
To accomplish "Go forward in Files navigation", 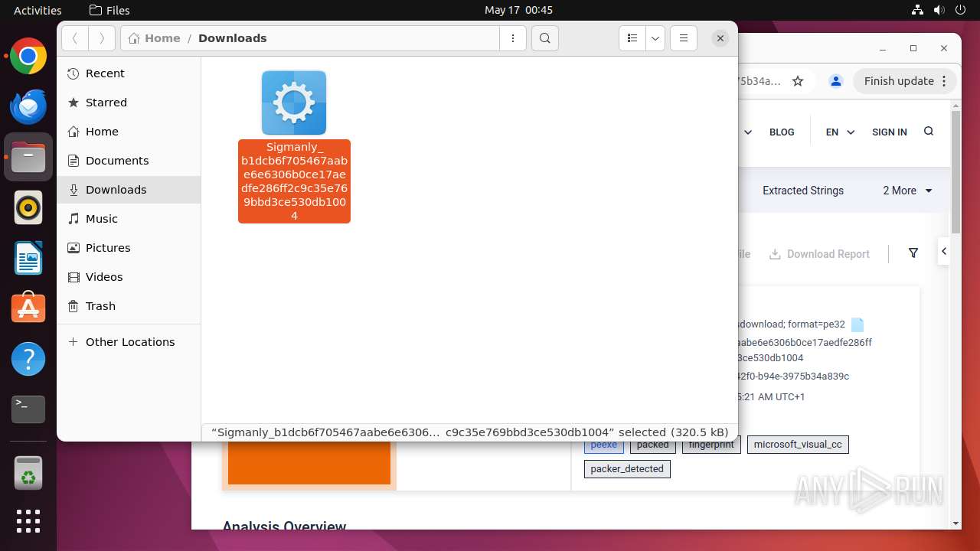I will point(102,38).
